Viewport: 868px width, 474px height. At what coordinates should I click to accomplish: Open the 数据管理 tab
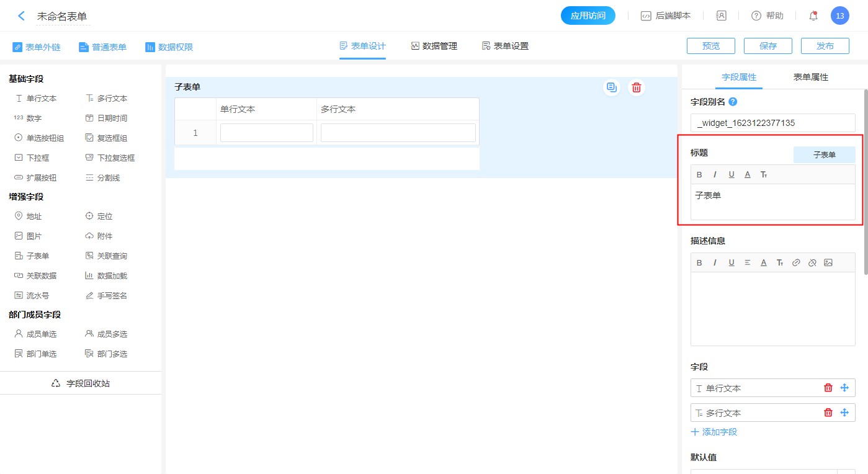[x=434, y=47]
